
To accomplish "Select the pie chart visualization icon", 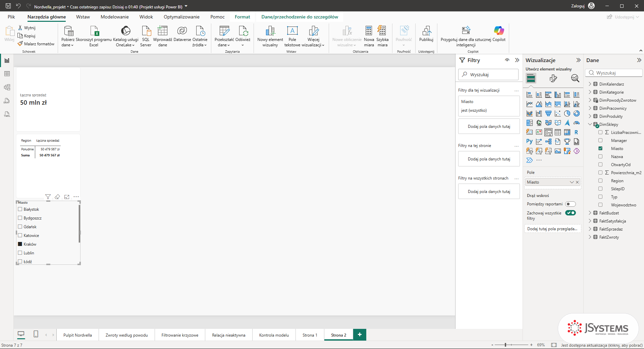I will point(567,113).
